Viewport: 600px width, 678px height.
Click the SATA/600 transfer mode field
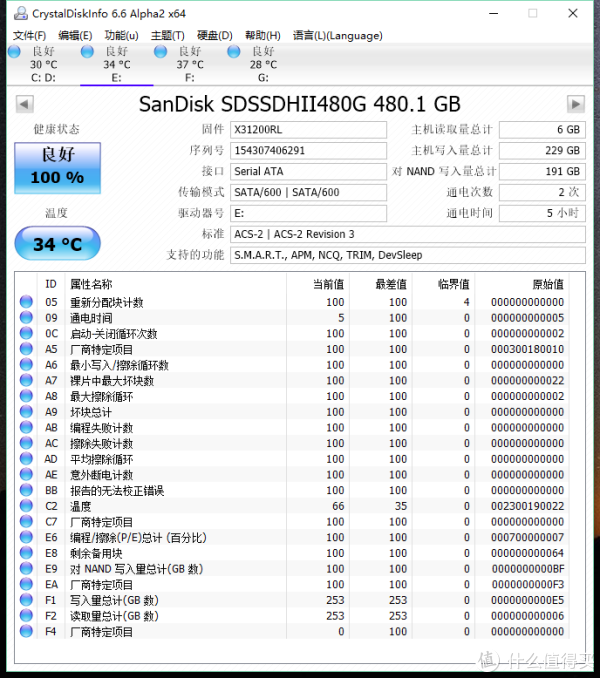point(308,192)
